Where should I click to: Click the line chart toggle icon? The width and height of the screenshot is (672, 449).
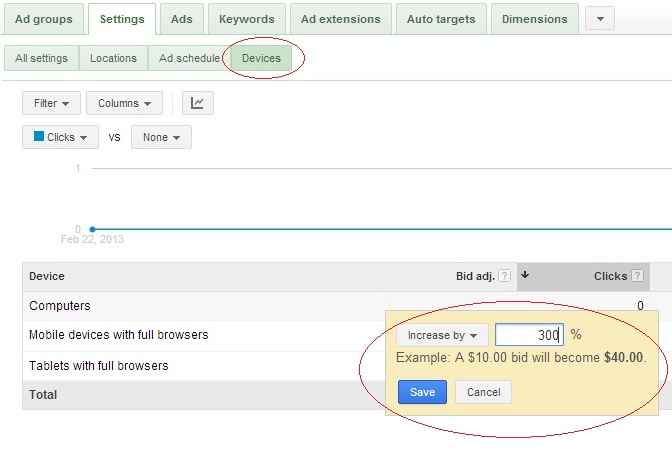click(x=197, y=103)
